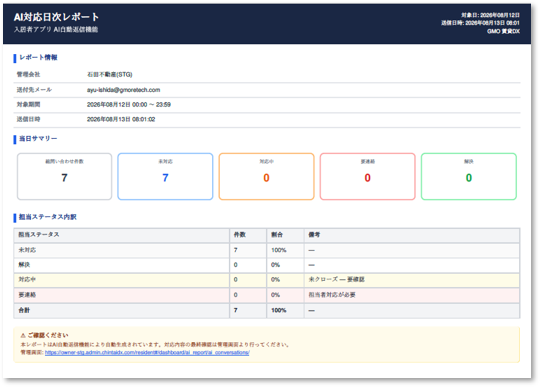Select the timestamp 2026年08月13日 08:01:02
Image resolution: width=540 pixels, height=387 pixels.
(121, 119)
